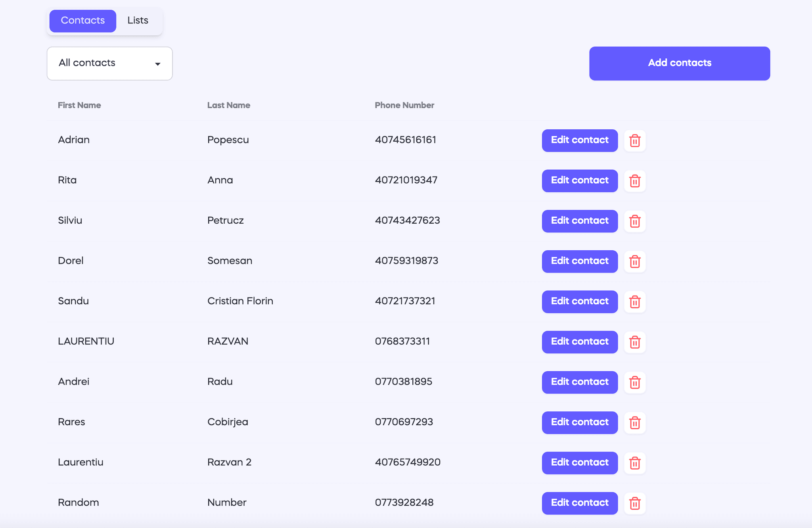Delete the Random Number contact

tap(635, 503)
